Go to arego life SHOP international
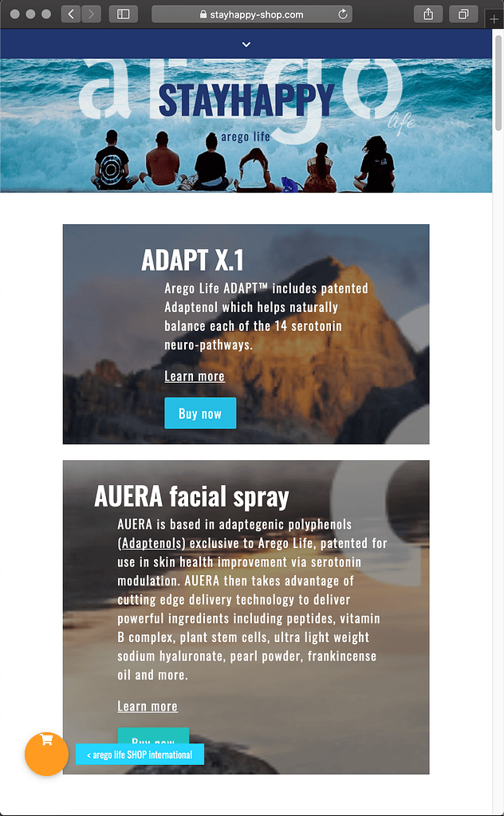The height and width of the screenshot is (816, 504). (140, 755)
